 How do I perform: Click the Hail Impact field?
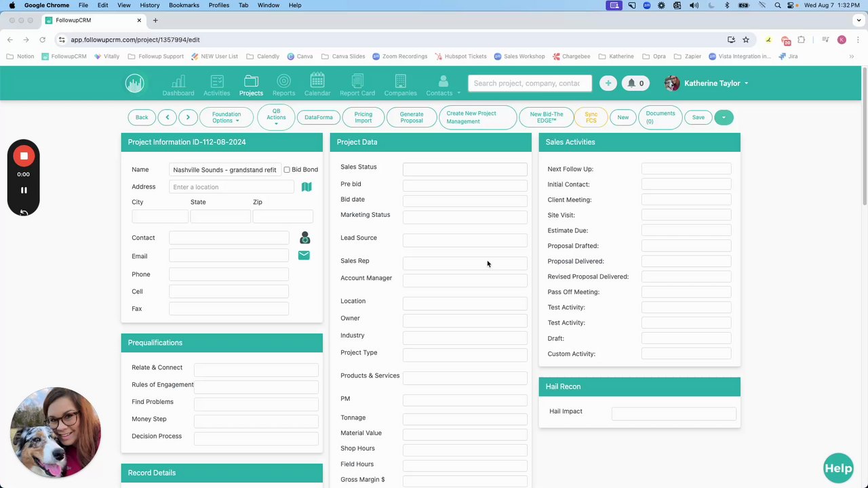tap(673, 413)
